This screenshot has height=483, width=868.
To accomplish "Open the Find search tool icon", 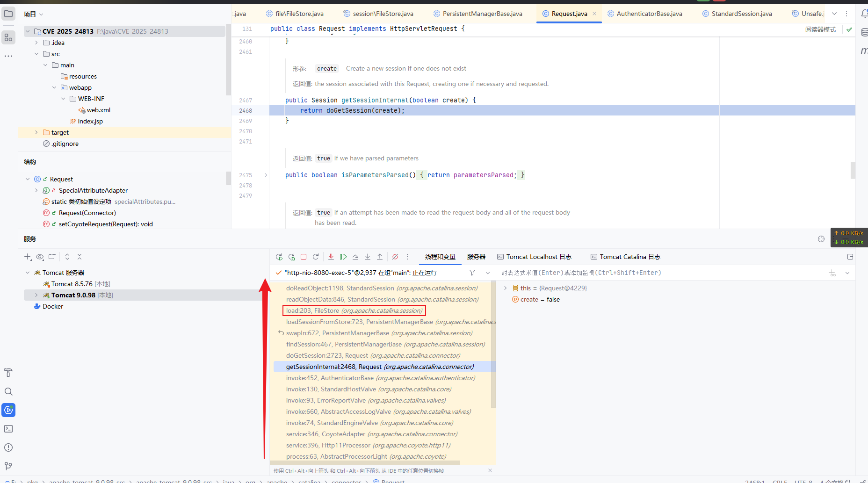I will [x=8, y=391].
